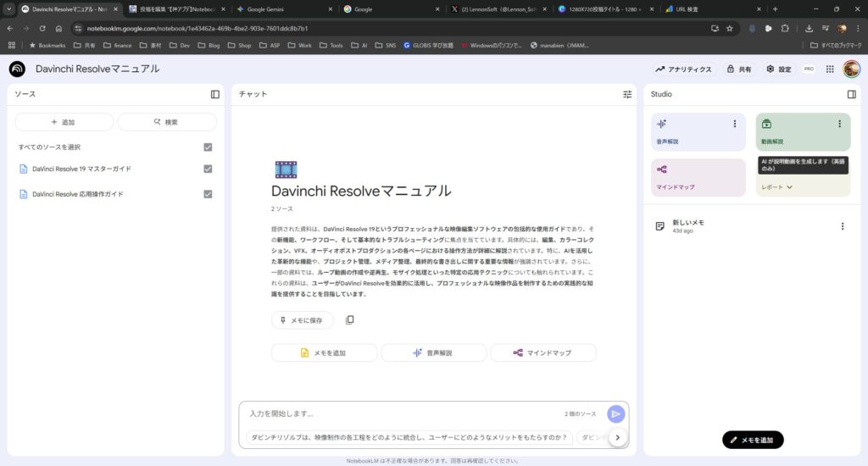Click the PRO badge

pos(809,69)
